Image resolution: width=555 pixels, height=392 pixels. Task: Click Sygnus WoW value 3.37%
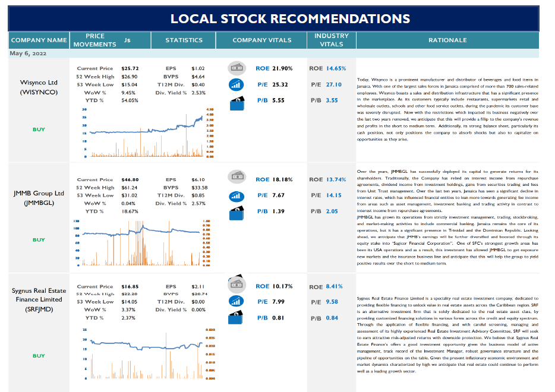point(128,309)
